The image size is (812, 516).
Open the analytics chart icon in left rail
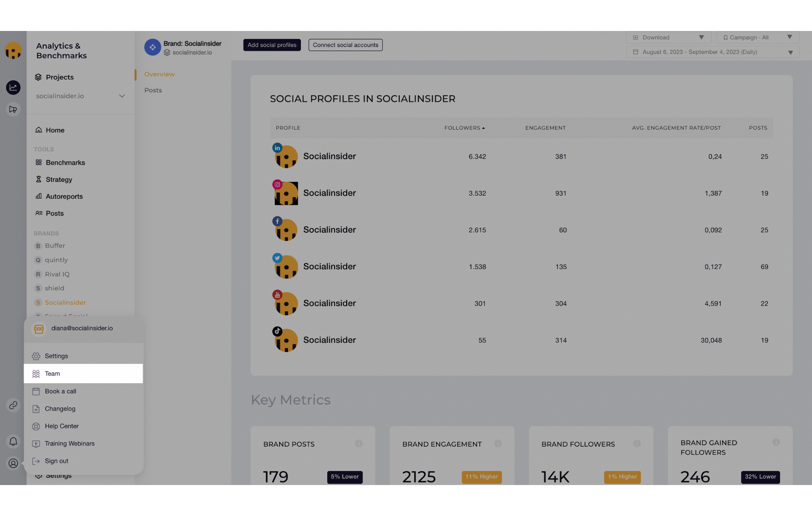(x=13, y=87)
